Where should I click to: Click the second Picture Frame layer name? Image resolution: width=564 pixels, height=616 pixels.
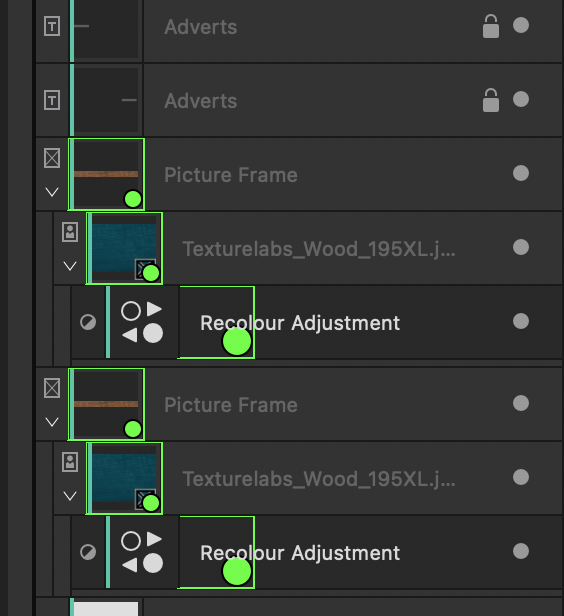(231, 405)
